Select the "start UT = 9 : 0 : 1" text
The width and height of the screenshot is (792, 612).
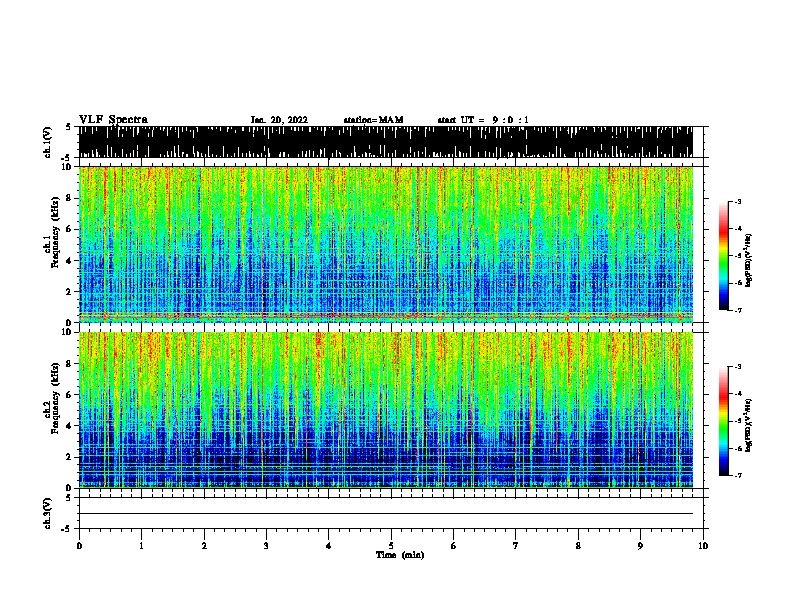[x=483, y=120]
